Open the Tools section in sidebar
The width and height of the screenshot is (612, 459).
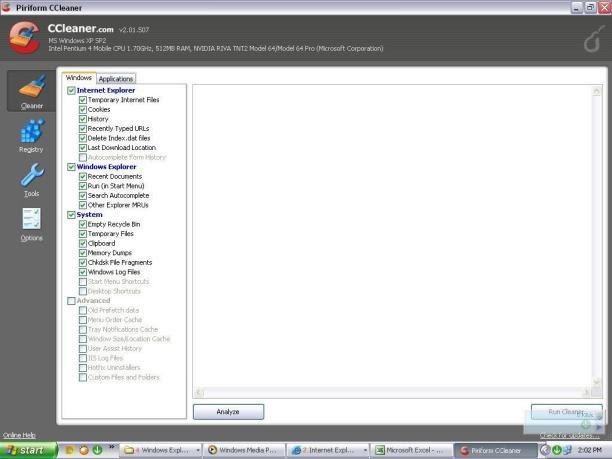click(x=32, y=180)
